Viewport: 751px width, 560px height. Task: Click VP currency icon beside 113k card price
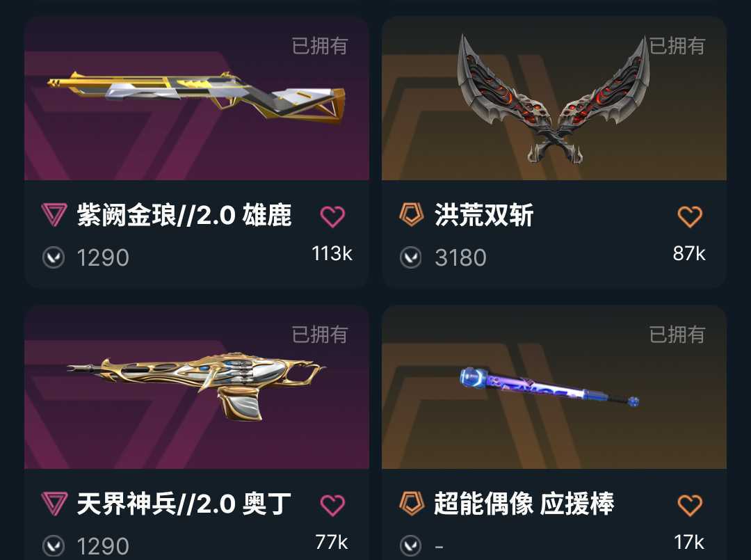click(x=53, y=257)
